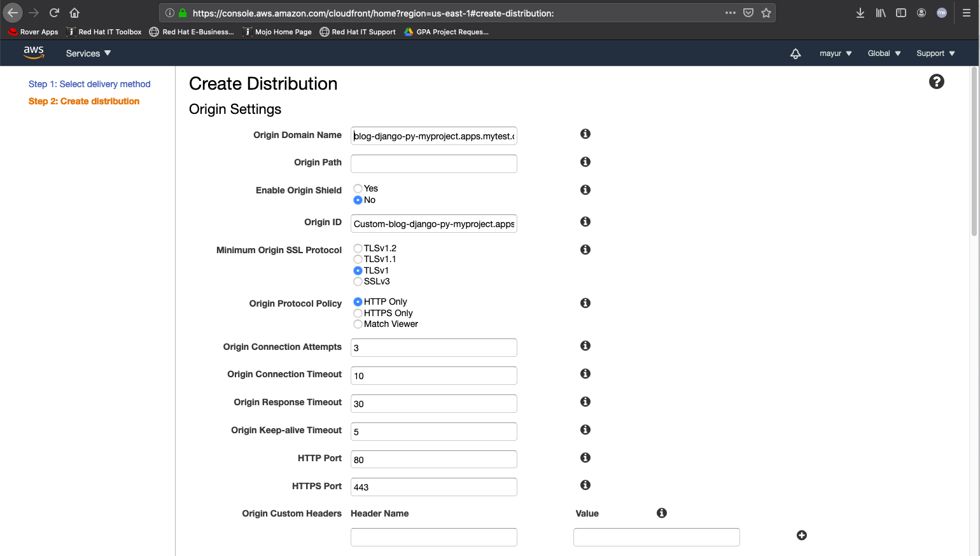This screenshot has width=980, height=556.
Task: Enable Origin Shield by selecting Yes
Action: pyautogui.click(x=358, y=189)
